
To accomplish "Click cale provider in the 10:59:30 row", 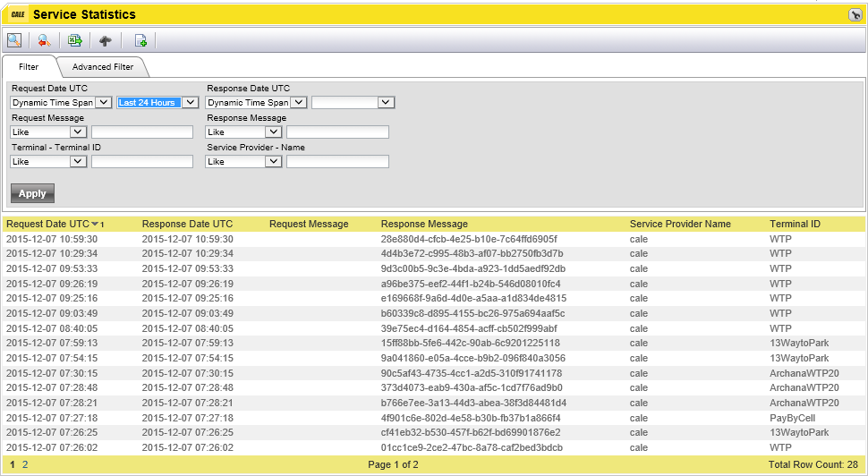I will point(638,239).
